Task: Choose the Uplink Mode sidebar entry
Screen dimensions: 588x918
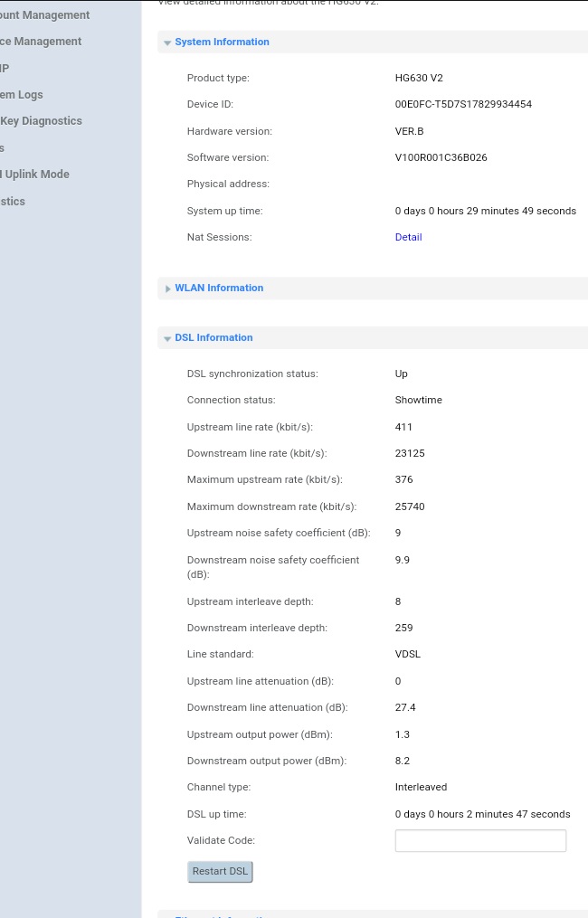Action: pos(35,174)
